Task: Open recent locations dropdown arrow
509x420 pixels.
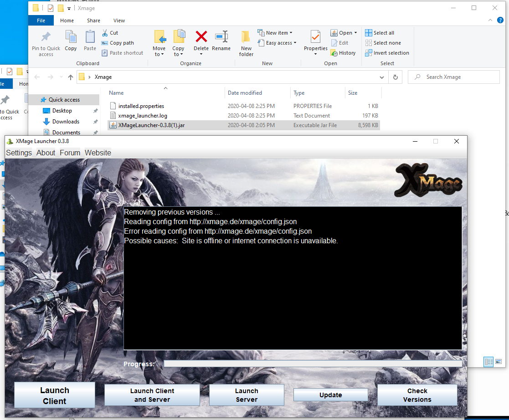Action: (61, 77)
